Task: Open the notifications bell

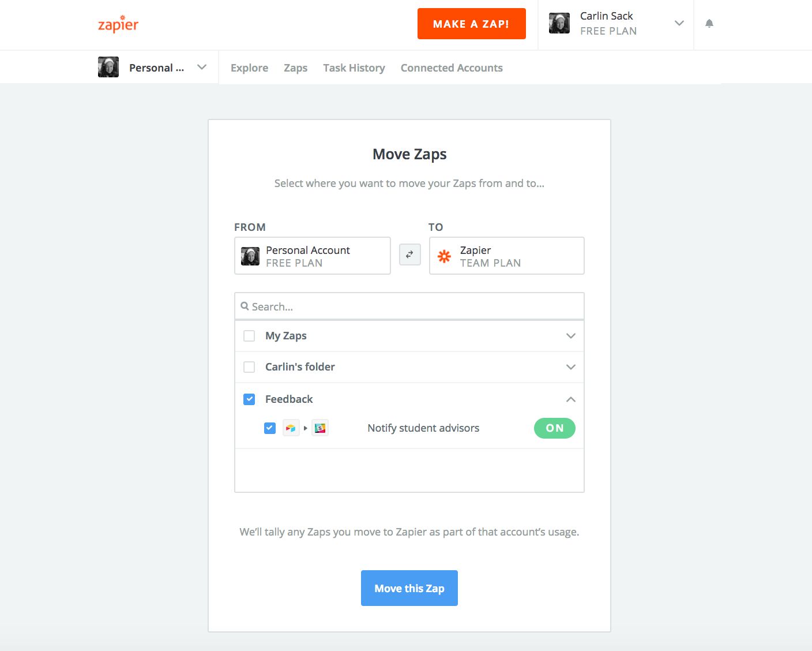Action: click(x=709, y=24)
